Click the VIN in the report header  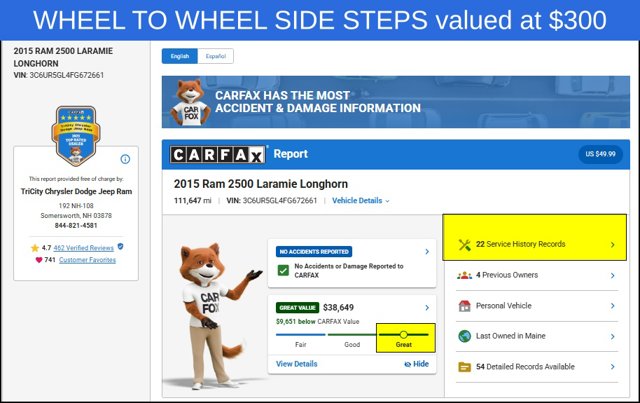(272, 200)
